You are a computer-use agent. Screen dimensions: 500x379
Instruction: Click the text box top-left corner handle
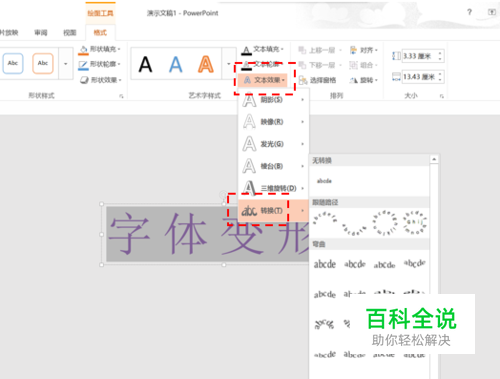pyautogui.click(x=102, y=204)
